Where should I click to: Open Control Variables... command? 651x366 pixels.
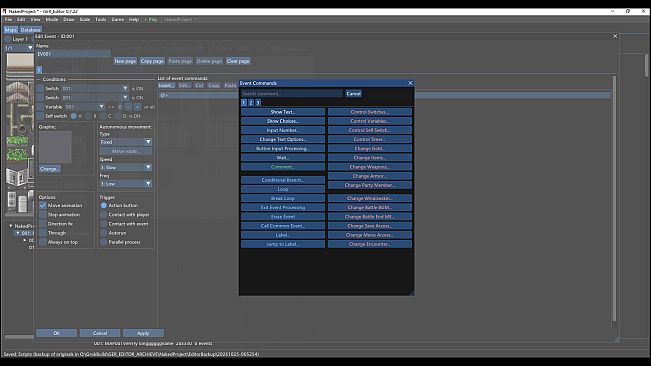pyautogui.click(x=370, y=121)
